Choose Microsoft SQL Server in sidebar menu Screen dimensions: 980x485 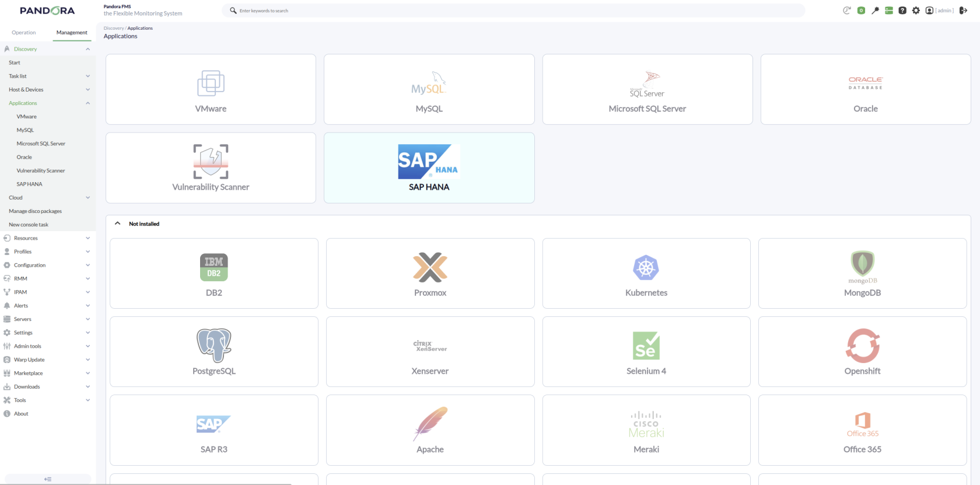41,144
